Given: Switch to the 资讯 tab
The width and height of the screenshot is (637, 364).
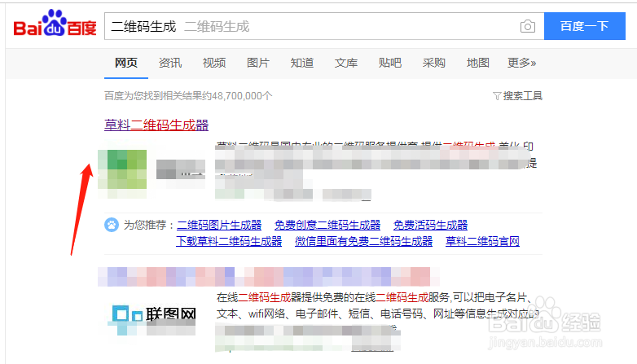Looking at the screenshot, I should coord(169,63).
